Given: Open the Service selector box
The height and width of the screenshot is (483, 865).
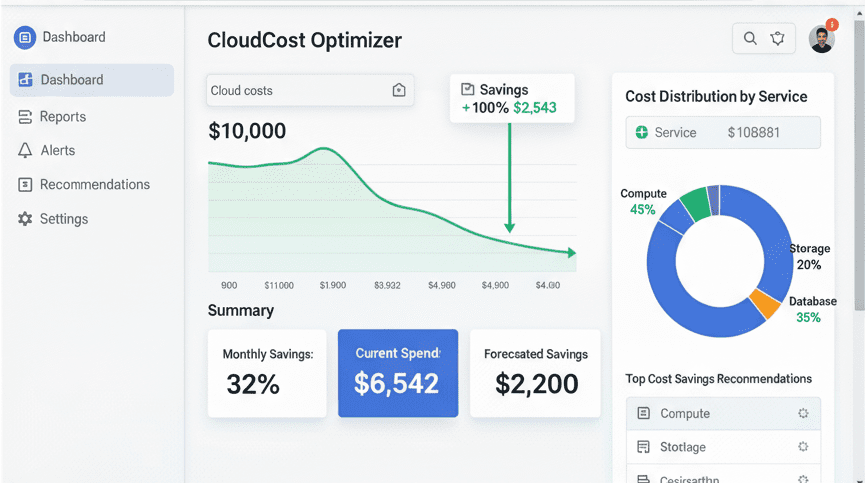Looking at the screenshot, I should [x=723, y=132].
